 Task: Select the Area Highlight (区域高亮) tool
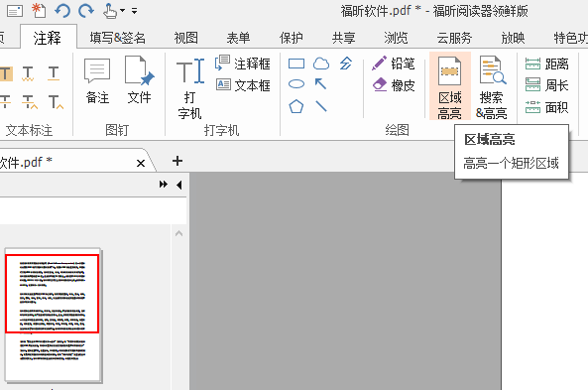pos(449,86)
